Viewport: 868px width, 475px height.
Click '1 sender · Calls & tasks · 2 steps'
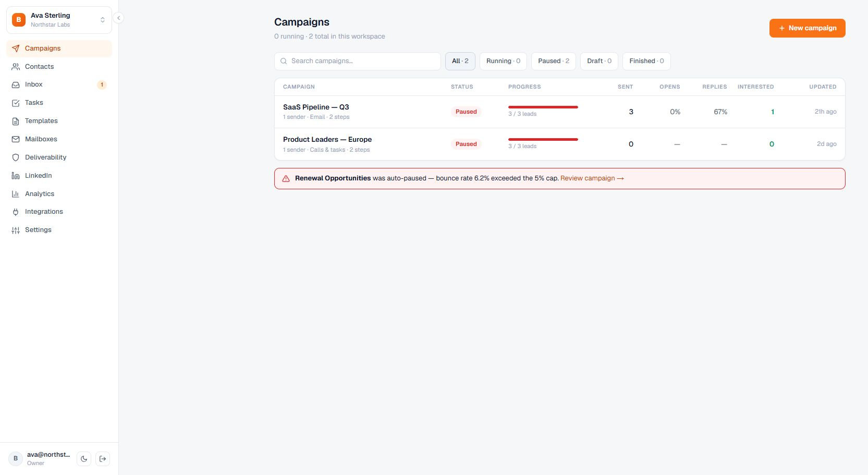click(x=326, y=150)
